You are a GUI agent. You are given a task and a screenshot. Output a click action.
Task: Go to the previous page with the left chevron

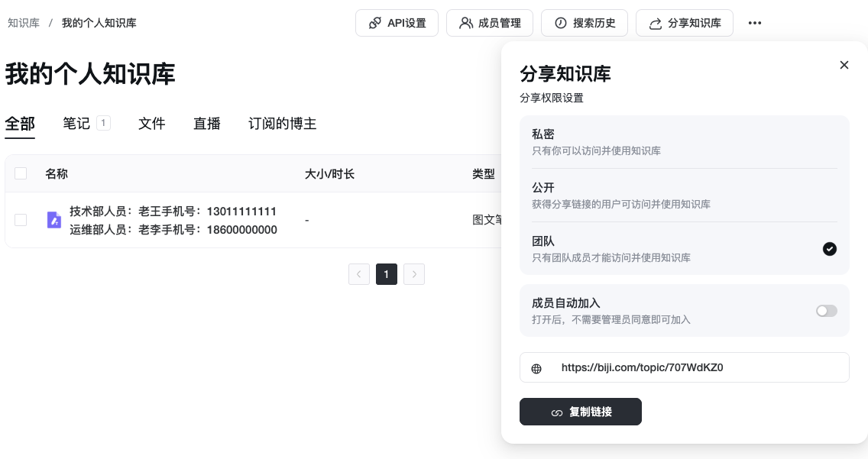pos(359,274)
